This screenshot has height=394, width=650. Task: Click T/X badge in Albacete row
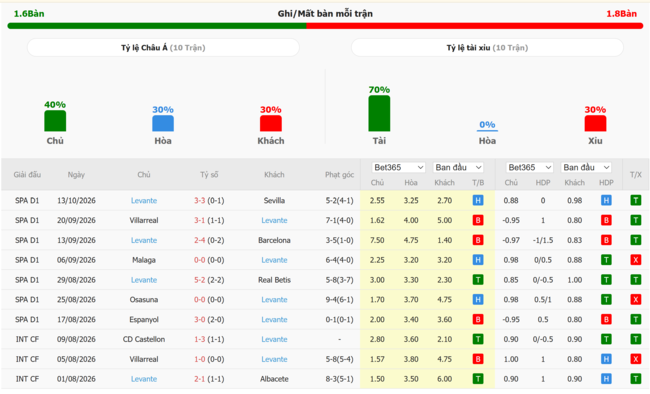635,379
